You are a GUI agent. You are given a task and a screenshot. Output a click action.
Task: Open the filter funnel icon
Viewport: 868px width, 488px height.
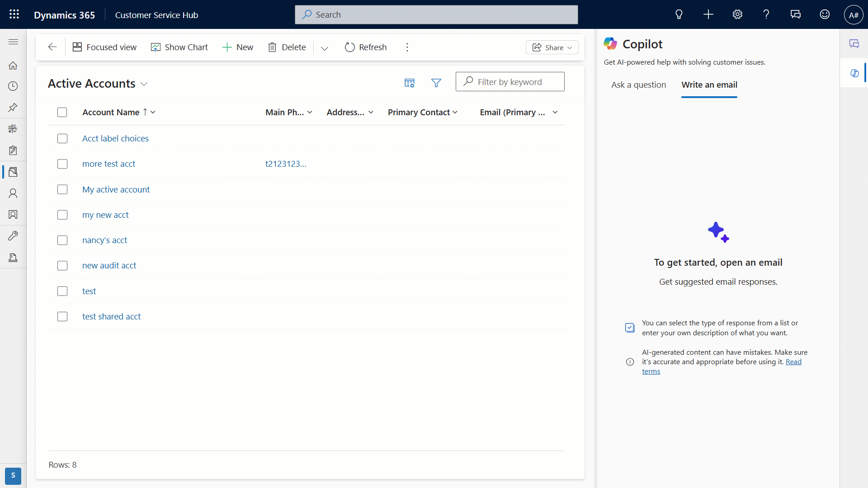pos(436,83)
